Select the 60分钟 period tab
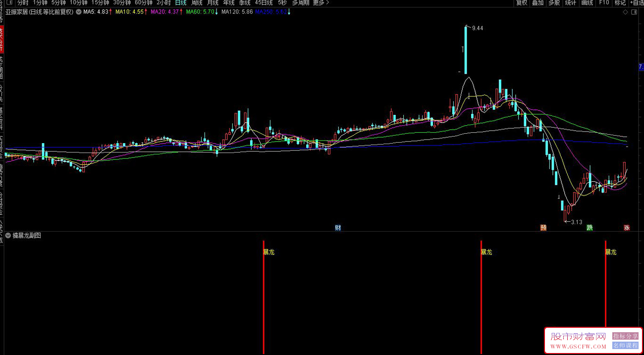Image resolution: width=644 pixels, height=355 pixels. point(144,2)
